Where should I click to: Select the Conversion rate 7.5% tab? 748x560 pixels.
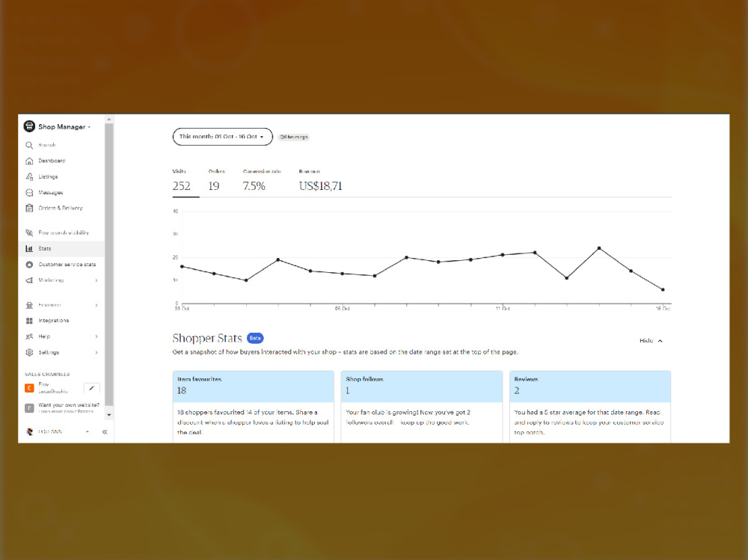click(261, 182)
